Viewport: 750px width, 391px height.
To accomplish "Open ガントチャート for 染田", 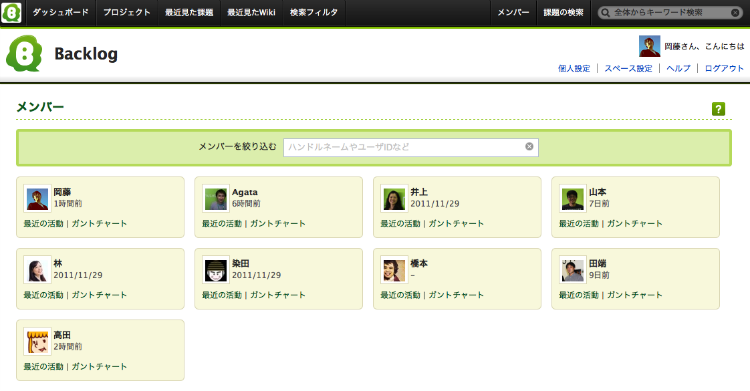I will 277,295.
